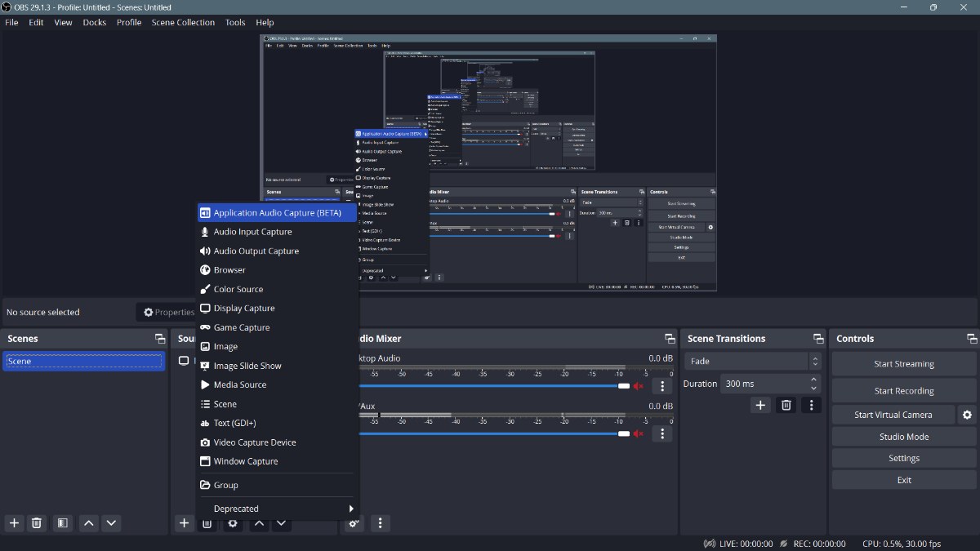Open the Edit menu
Image resolution: width=980 pixels, height=551 pixels.
37,23
